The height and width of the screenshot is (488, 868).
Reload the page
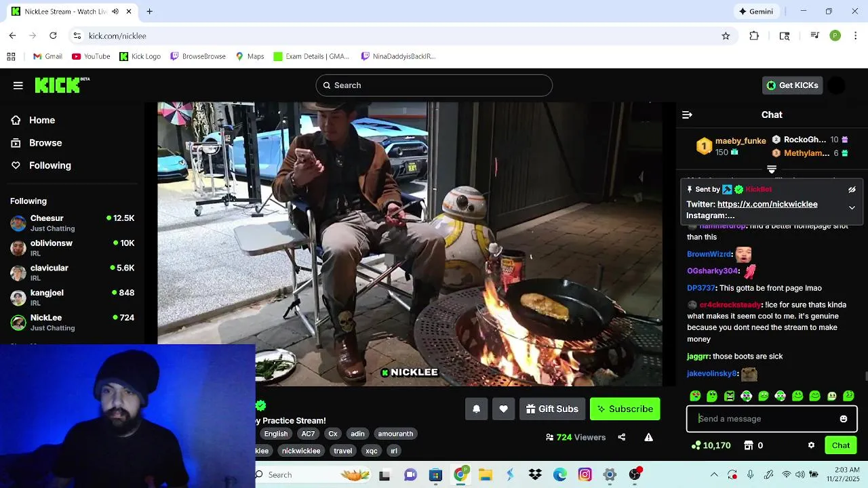53,36
